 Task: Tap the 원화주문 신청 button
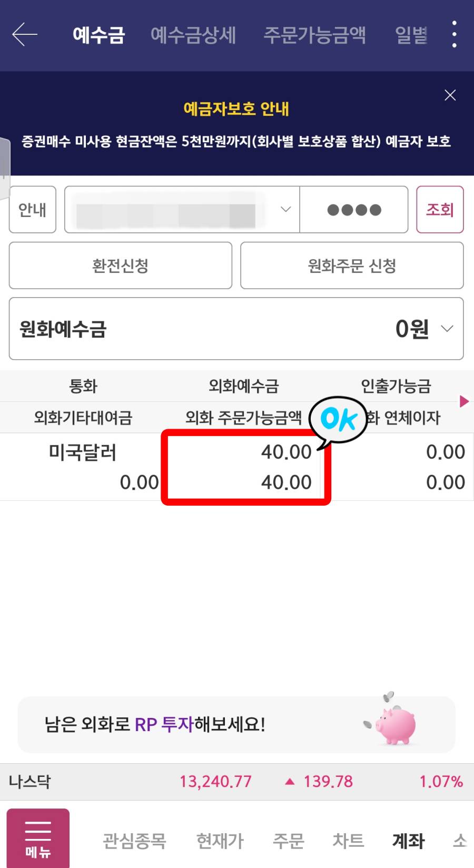click(x=352, y=266)
